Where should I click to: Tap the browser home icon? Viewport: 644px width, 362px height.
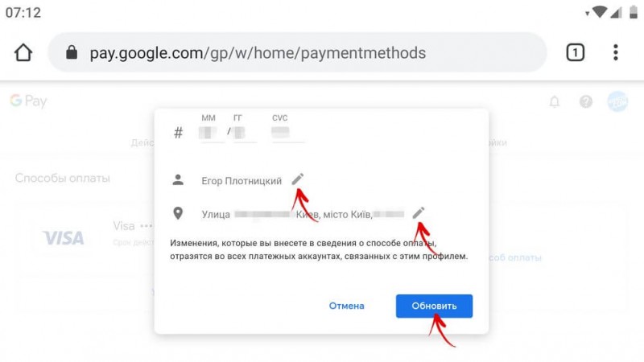pos(23,52)
